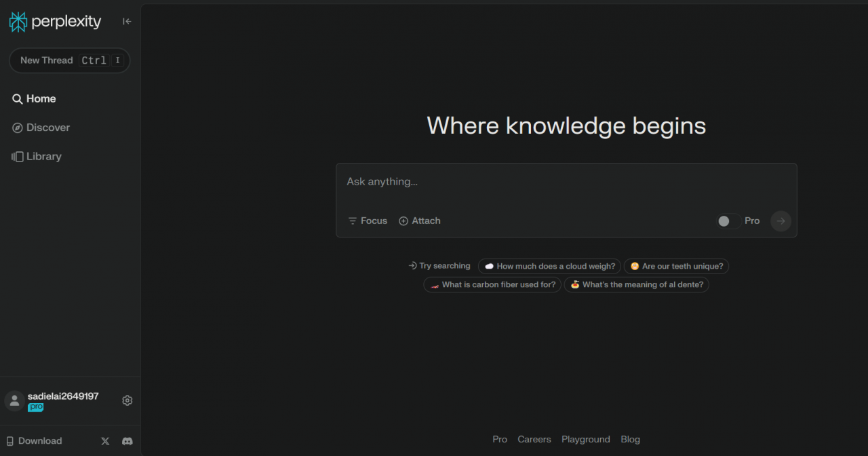Click the Perplexity logo icon
The image size is (868, 456).
(x=18, y=22)
